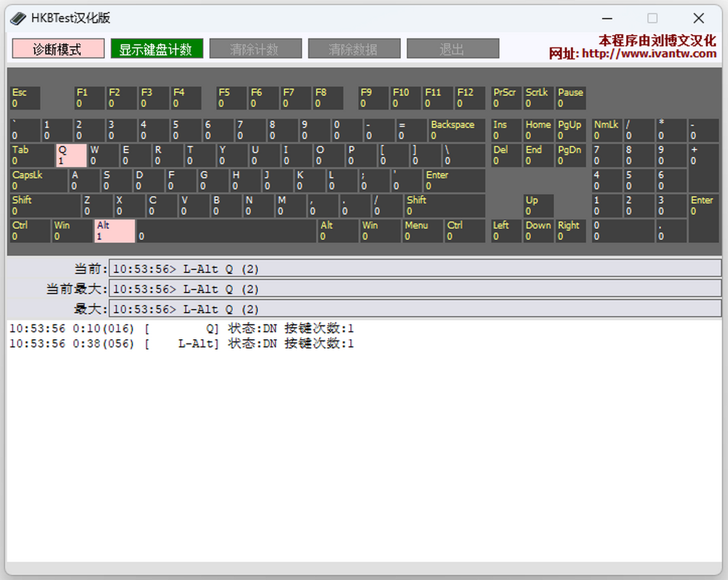Click the numpad Enter key cell
Image resolution: width=728 pixels, height=580 pixels.
(703, 218)
